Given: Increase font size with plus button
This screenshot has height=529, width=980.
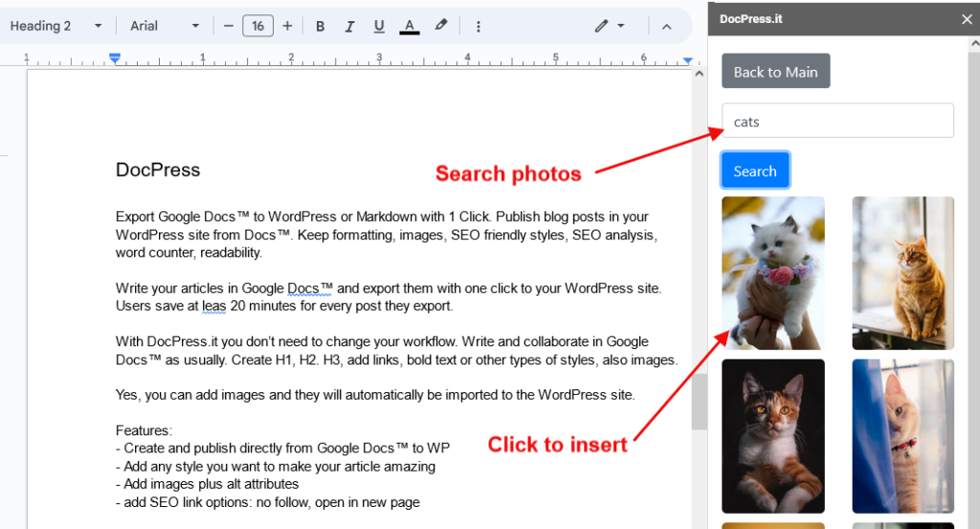Looking at the screenshot, I should click(287, 26).
